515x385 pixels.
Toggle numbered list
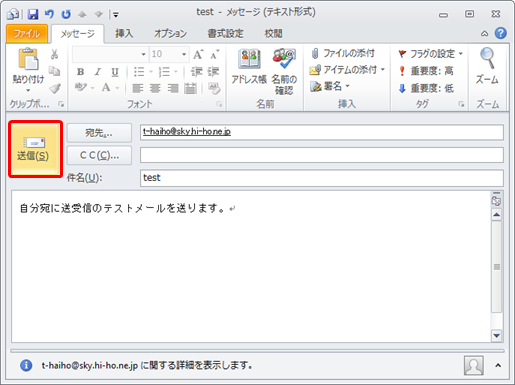(164, 72)
